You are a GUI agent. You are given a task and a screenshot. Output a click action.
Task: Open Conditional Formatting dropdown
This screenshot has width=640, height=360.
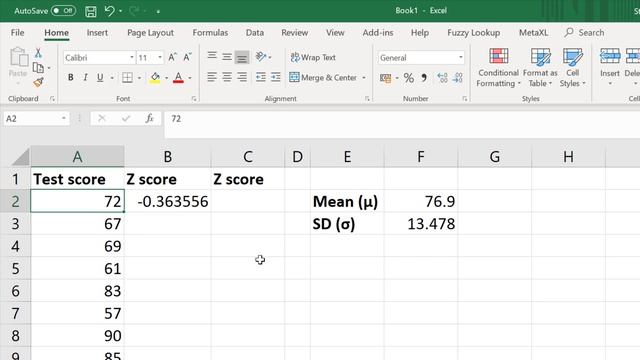tap(498, 67)
